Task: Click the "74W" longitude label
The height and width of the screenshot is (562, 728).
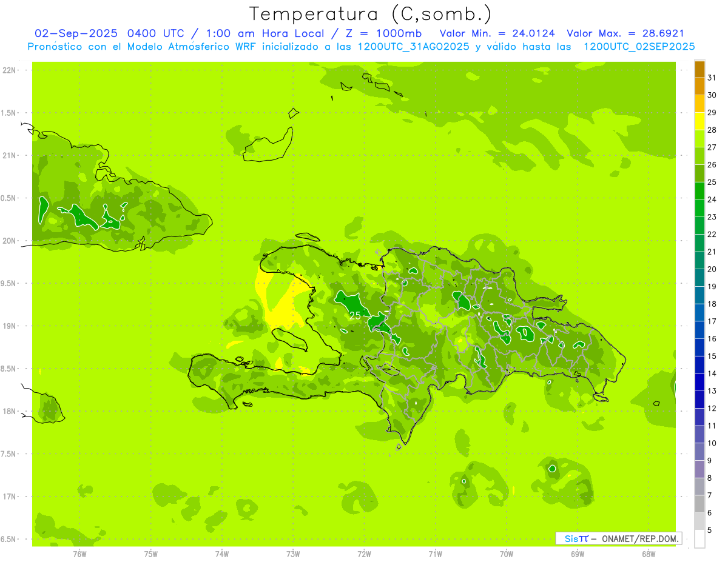Action: point(222,554)
